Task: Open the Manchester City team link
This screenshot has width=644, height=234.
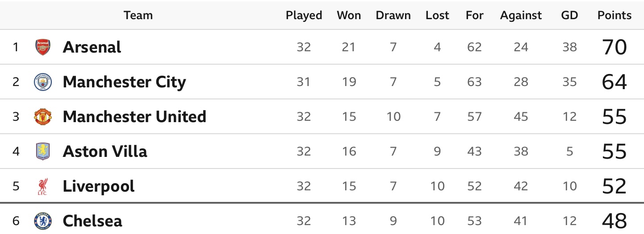Action: pos(125,82)
